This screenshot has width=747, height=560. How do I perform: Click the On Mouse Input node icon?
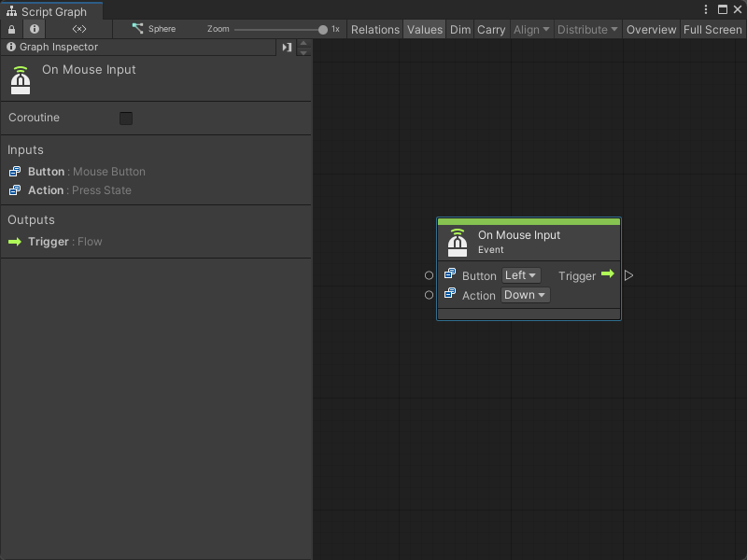point(458,242)
